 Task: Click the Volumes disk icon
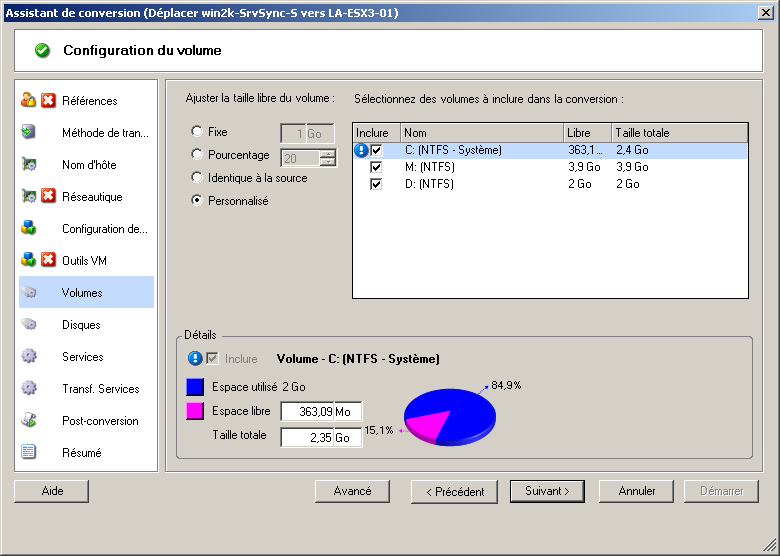coord(28,292)
